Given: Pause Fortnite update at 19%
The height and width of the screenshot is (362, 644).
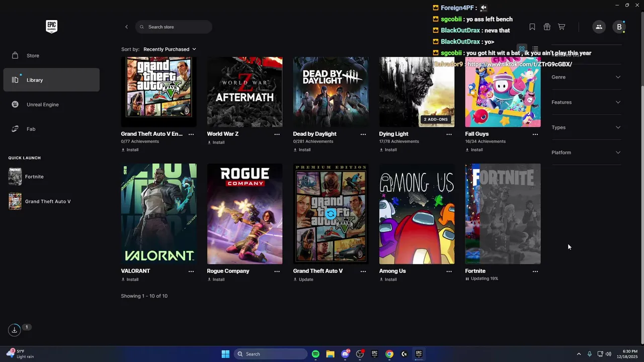Looking at the screenshot, I should tap(481, 279).
